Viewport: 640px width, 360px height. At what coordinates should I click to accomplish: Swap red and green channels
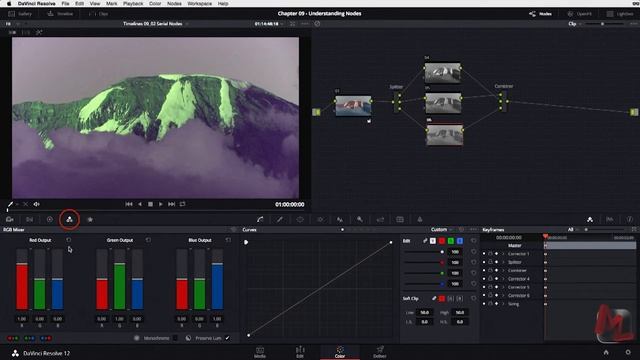tap(13, 338)
